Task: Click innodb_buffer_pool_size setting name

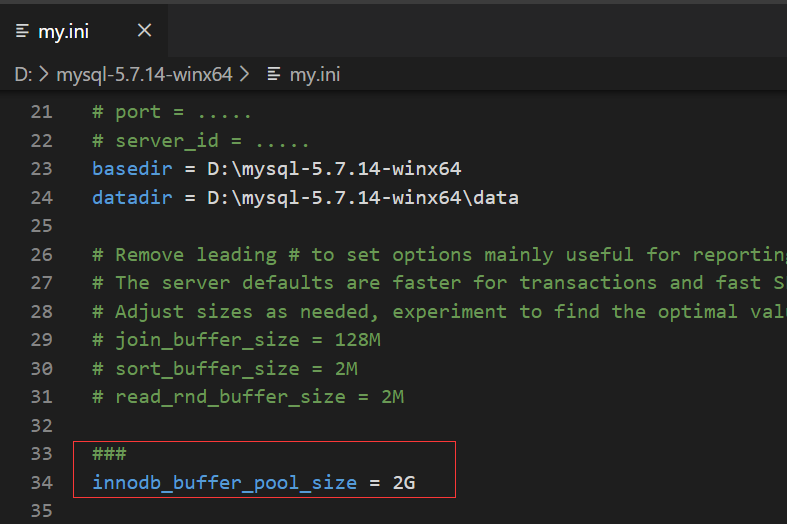Action: pos(224,482)
